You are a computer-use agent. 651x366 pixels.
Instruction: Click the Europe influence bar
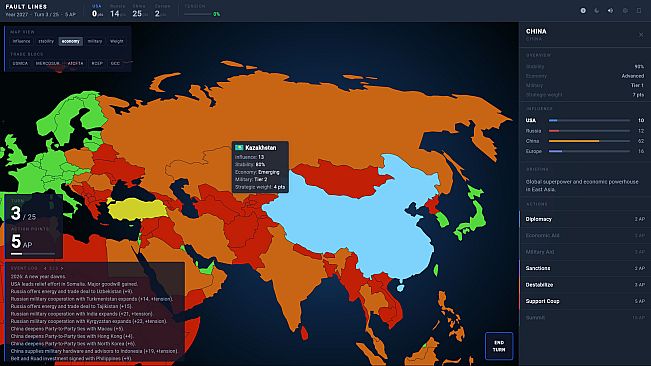[589, 151]
